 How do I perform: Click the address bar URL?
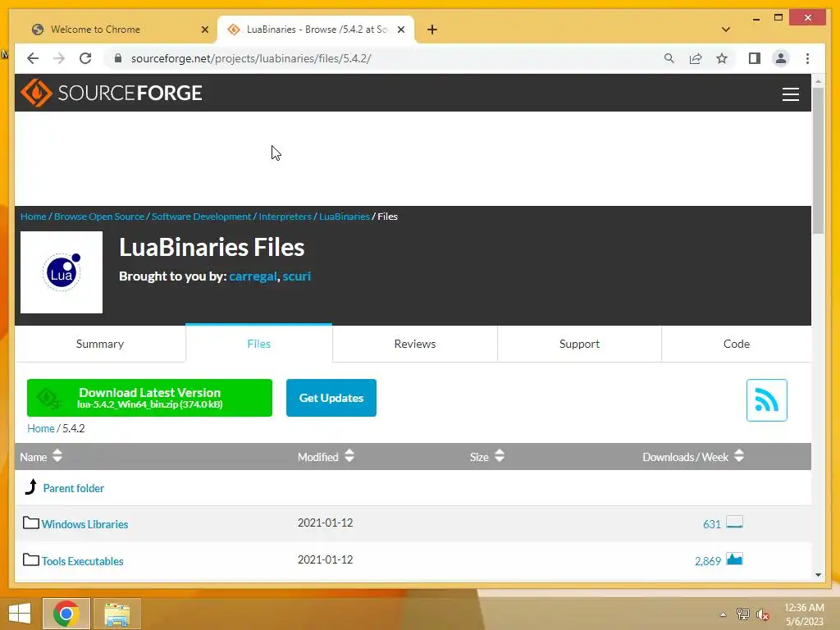pos(251,58)
